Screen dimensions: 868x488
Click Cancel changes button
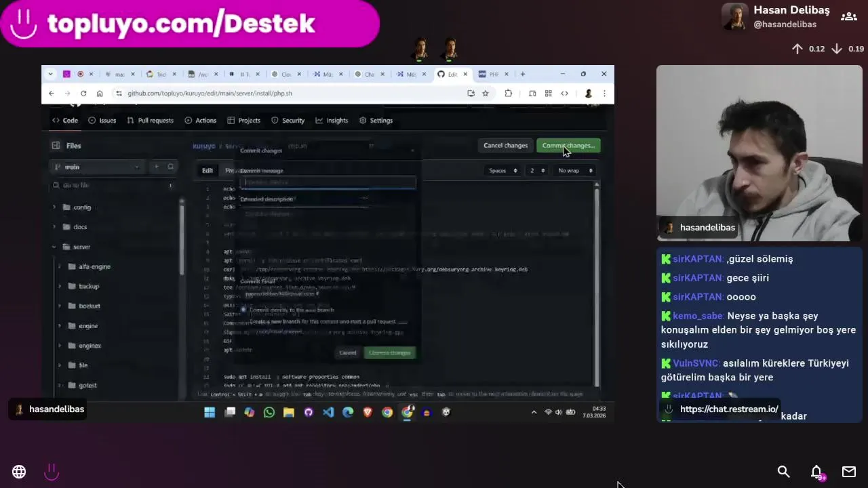505,146
